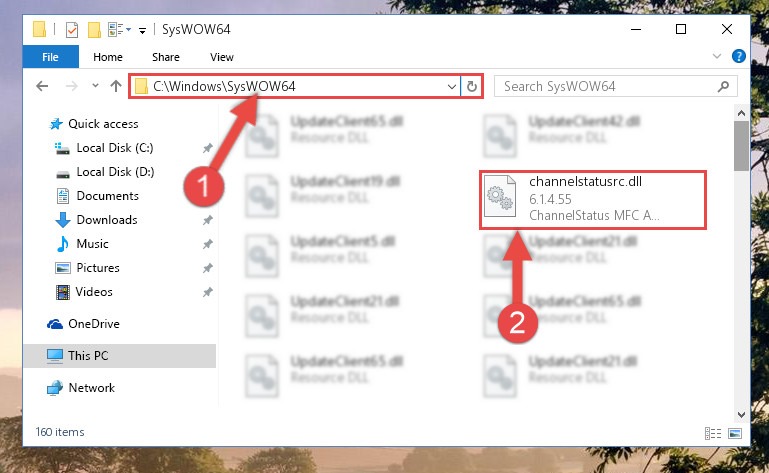This screenshot has height=473, width=769.
Task: Click New folder icon in title bar
Action: click(94, 30)
